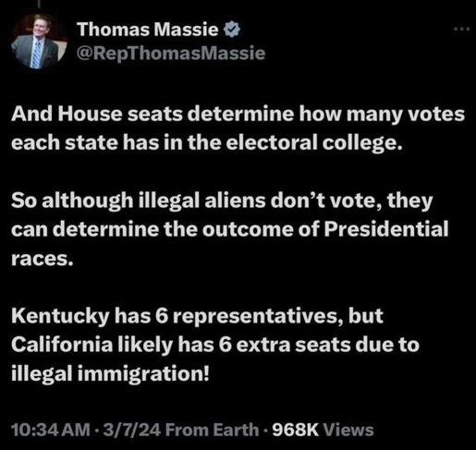This screenshot has width=476, height=450.
Task: Click the paragraph beginning So although illegal
Action: coord(230,229)
